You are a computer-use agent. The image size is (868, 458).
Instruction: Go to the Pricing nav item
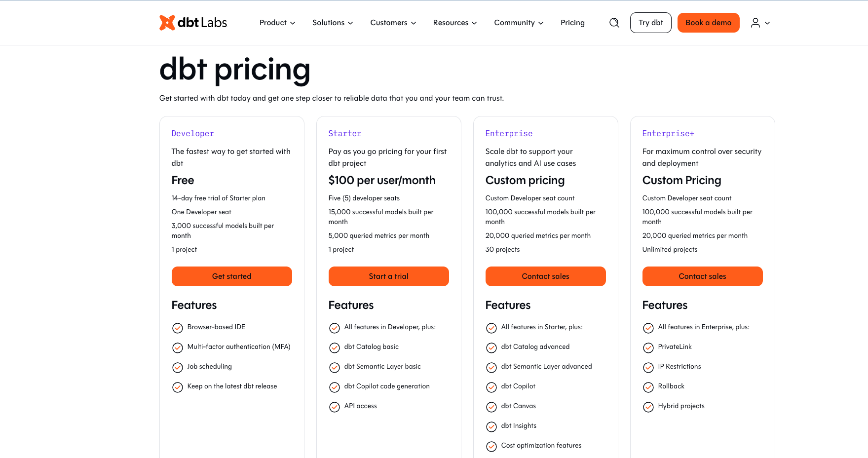[x=572, y=23]
